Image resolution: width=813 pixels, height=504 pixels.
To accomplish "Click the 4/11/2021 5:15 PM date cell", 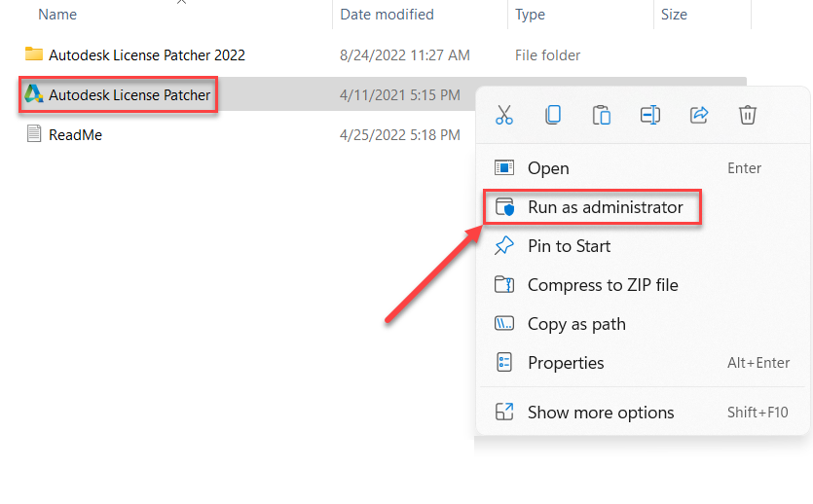I will pyautogui.click(x=400, y=94).
